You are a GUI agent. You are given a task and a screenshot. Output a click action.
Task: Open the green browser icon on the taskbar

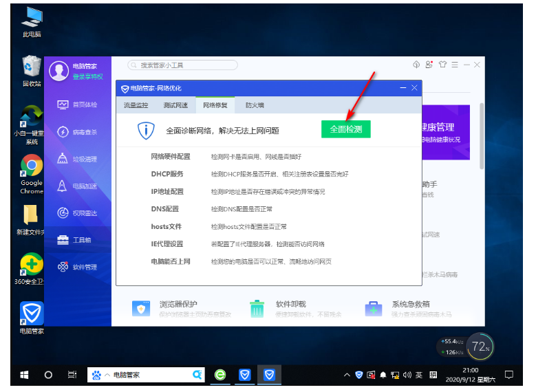220,375
